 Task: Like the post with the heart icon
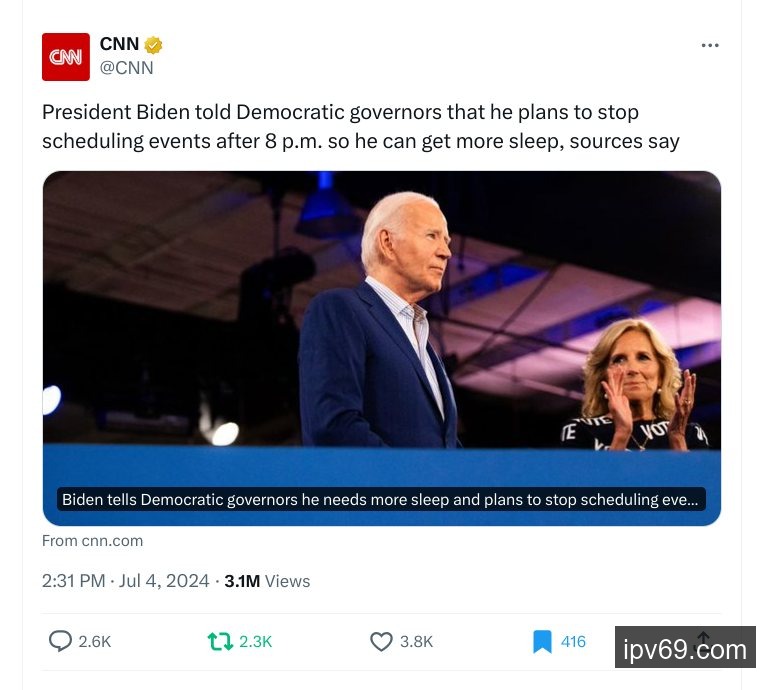(x=381, y=641)
